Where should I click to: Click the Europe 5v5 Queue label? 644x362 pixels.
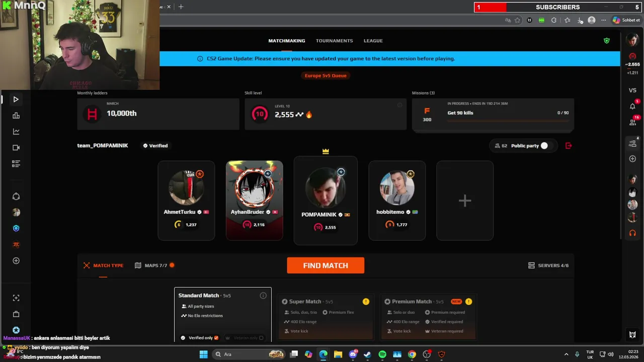coord(326,75)
